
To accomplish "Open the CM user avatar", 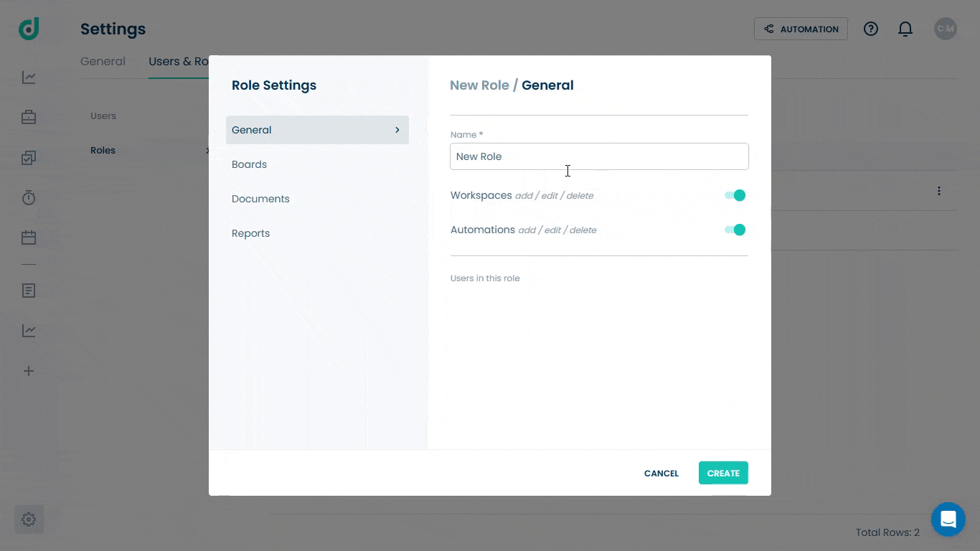I will point(945,29).
